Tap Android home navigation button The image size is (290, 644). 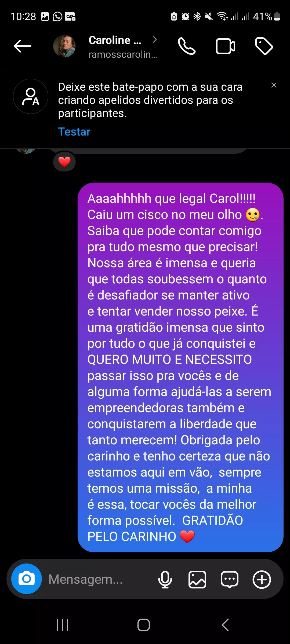pyautogui.click(x=144, y=625)
